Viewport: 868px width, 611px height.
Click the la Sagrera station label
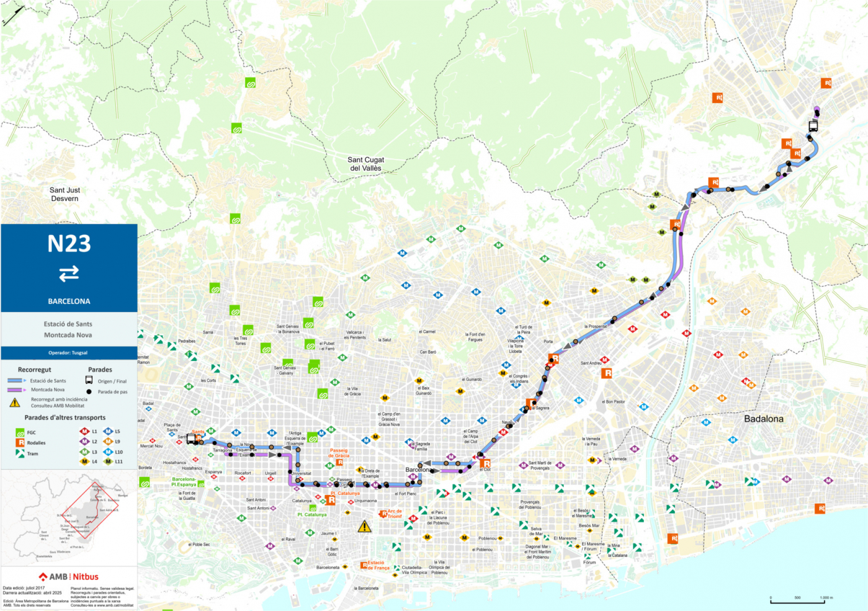pyautogui.click(x=540, y=408)
